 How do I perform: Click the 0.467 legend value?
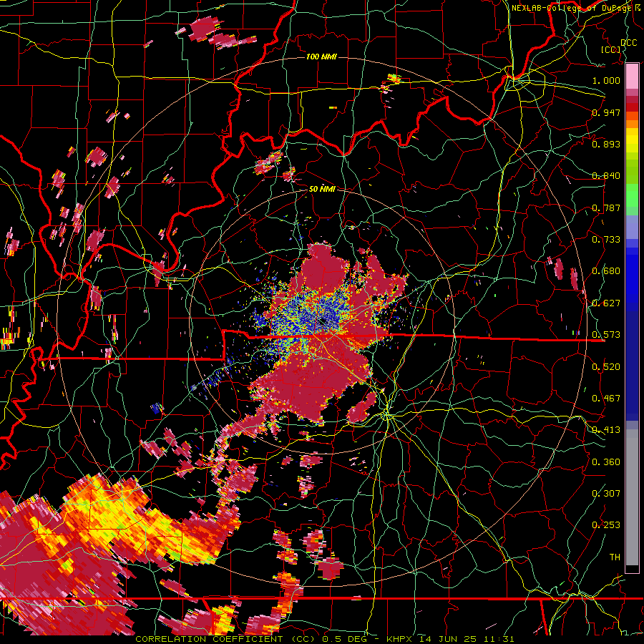click(x=606, y=399)
